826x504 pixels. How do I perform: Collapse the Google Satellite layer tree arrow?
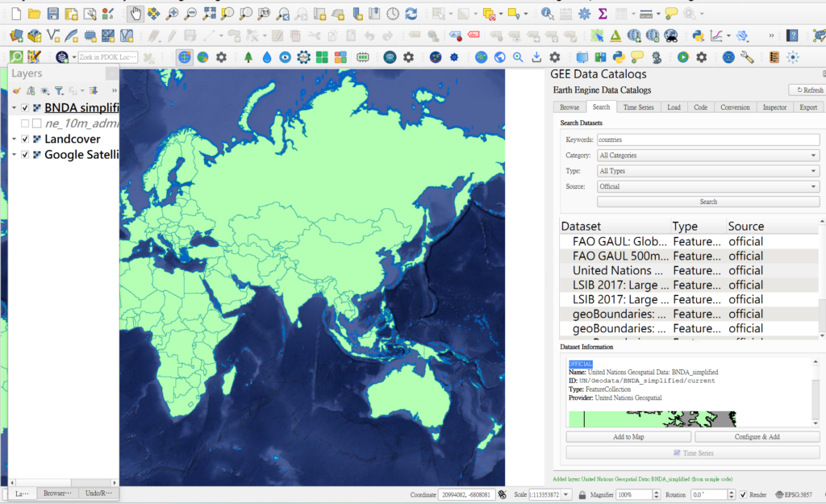coord(14,154)
